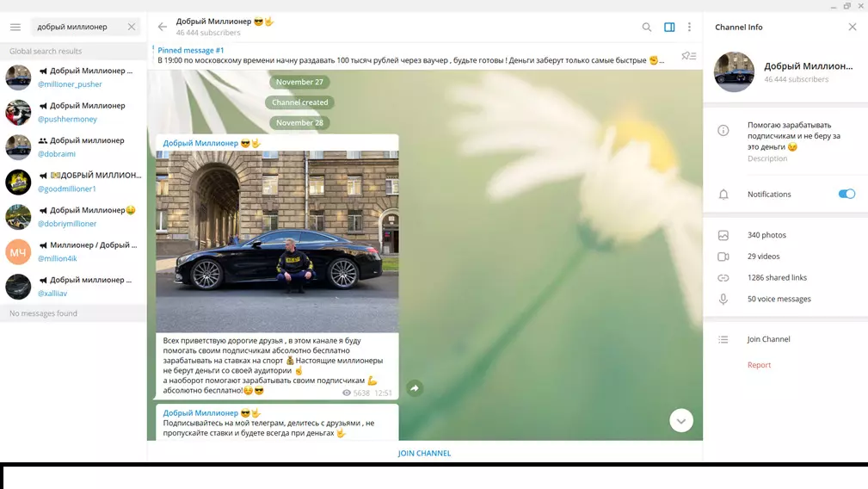Go back using the arrow icon
This screenshot has width=868, height=489.
tap(163, 27)
